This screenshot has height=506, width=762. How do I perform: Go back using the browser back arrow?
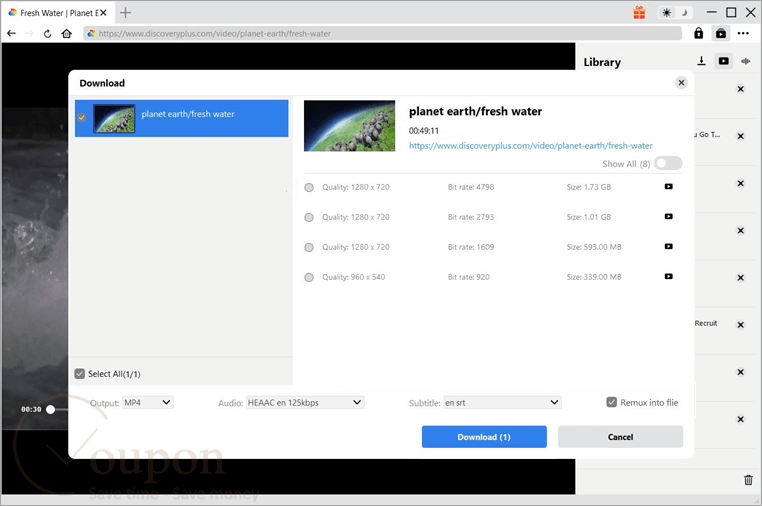coord(12,34)
